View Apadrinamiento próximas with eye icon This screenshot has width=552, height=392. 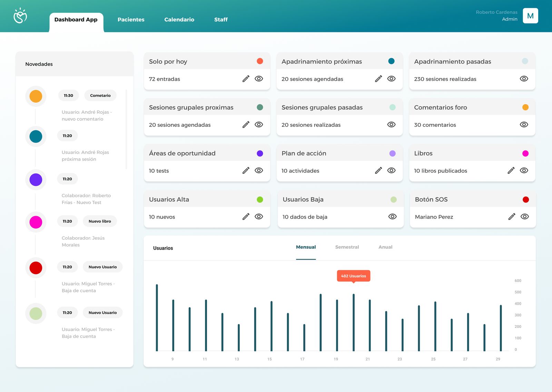click(x=391, y=79)
